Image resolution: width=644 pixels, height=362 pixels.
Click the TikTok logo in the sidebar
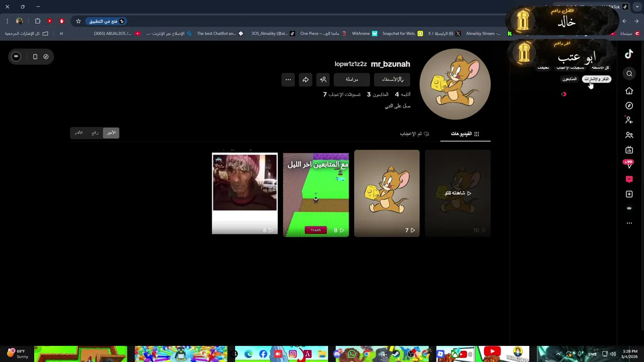point(629,54)
